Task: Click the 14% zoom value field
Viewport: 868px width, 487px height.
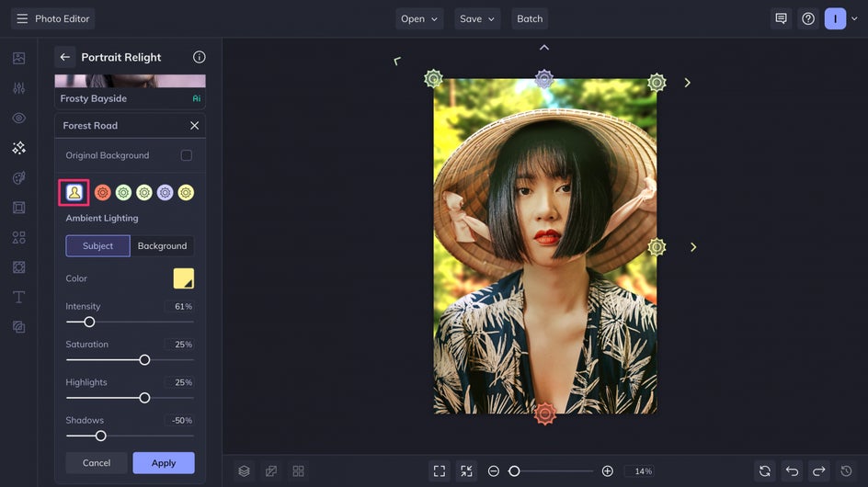Action: point(641,471)
